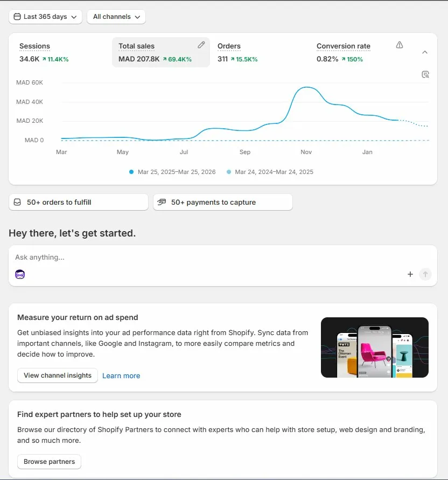Click the 0.82% conversion rate value
This screenshot has height=480, width=448.
[327, 59]
